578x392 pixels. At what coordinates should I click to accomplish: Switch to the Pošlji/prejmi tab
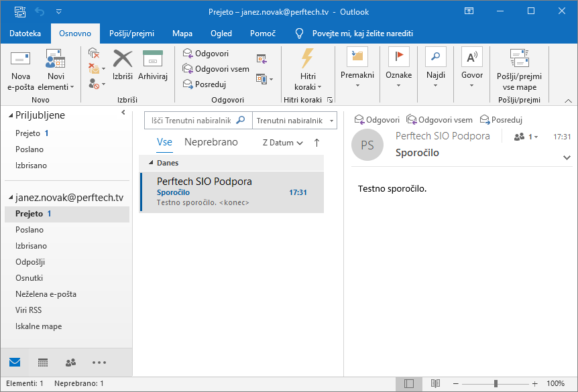(x=131, y=34)
